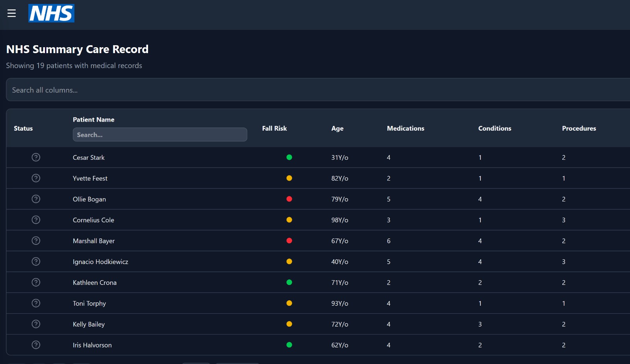Image resolution: width=630 pixels, height=364 pixels.
Task: Click the Patient Name search box
Action: [160, 135]
